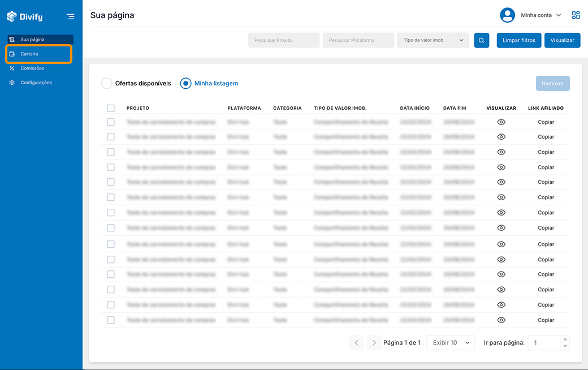This screenshot has width=588, height=370.
Task: Click the Limpar filtros button
Action: pyautogui.click(x=519, y=40)
